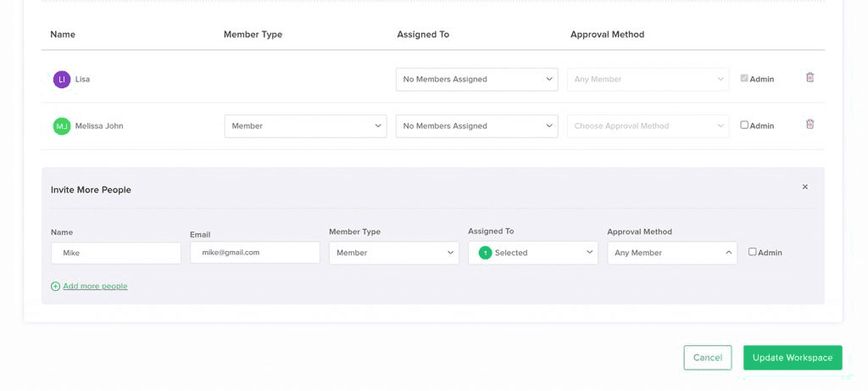This screenshot has width=868, height=391.
Task: Click the Name field containing Mike
Action: pos(115,253)
